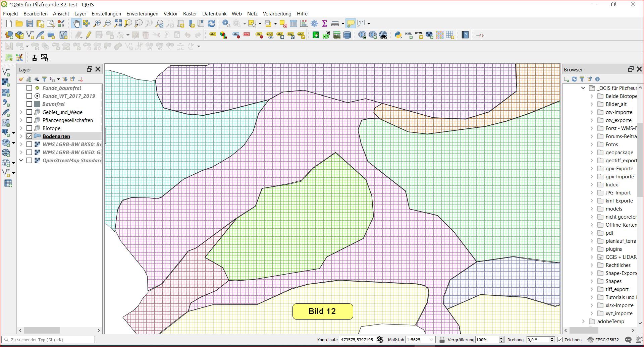Enable the Biotope layer checkbox
This screenshot has height=347, width=644.
[29, 128]
